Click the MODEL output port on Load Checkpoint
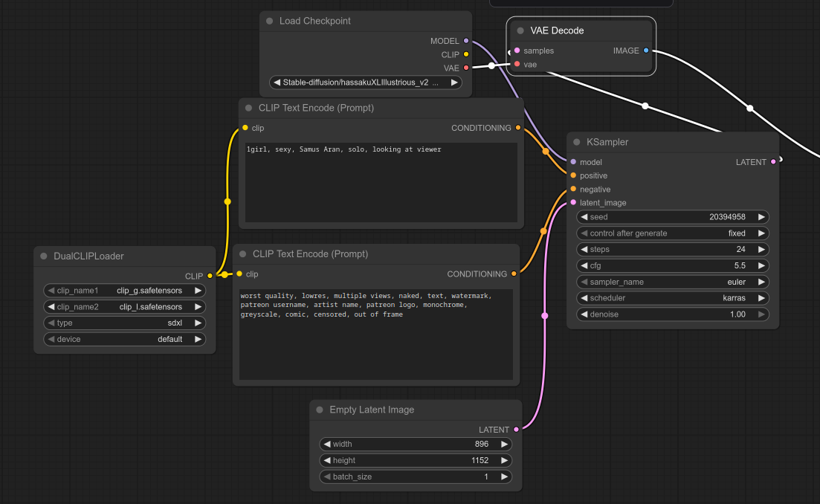820x504 pixels. (466, 41)
